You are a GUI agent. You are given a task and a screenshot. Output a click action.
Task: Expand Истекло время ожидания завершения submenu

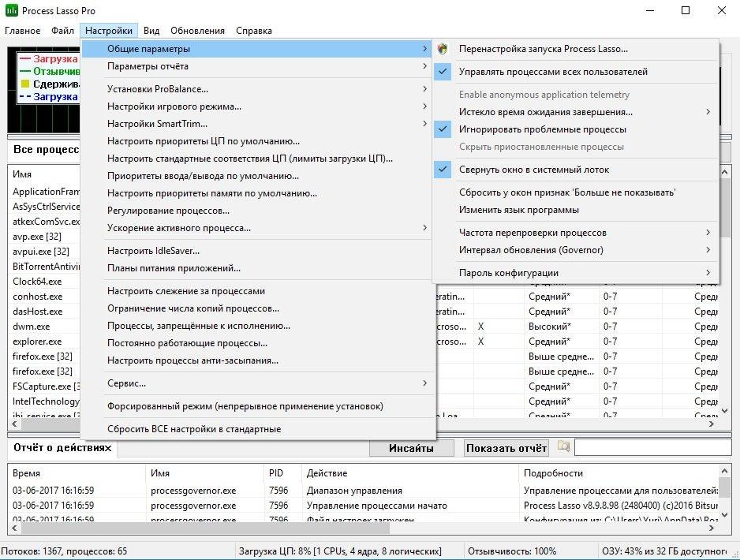tap(575, 112)
